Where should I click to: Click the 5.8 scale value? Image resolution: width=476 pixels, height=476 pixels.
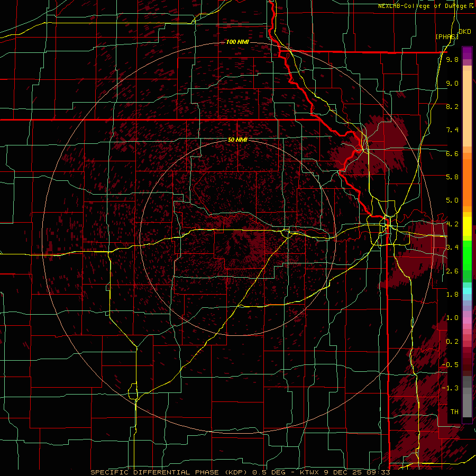click(x=452, y=177)
